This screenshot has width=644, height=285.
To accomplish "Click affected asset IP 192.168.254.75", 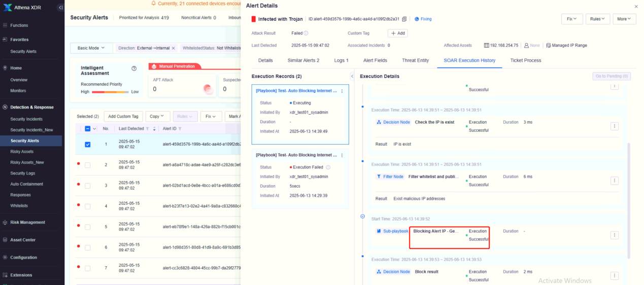I will tap(504, 46).
